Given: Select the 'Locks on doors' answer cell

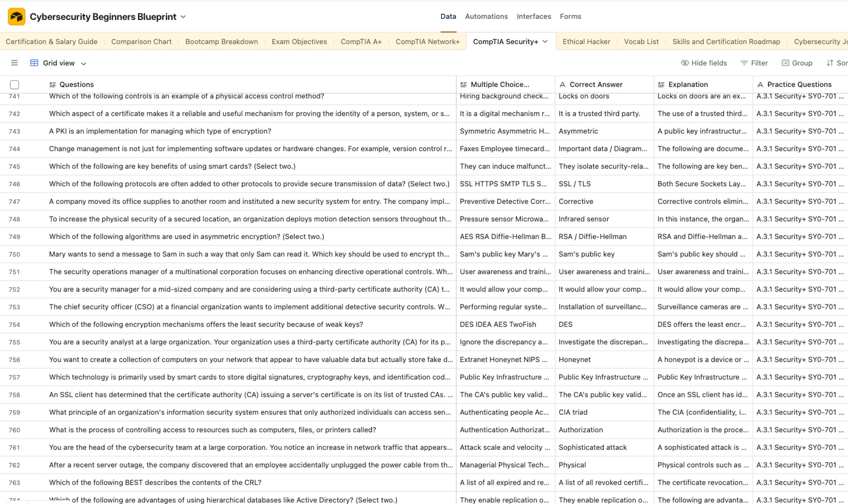Looking at the screenshot, I should [x=604, y=97].
